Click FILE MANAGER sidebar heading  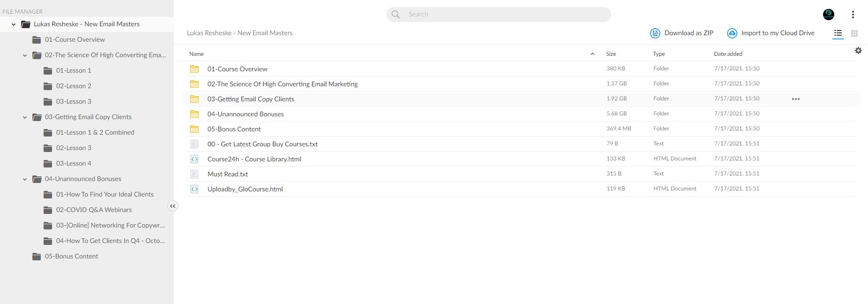(x=22, y=12)
